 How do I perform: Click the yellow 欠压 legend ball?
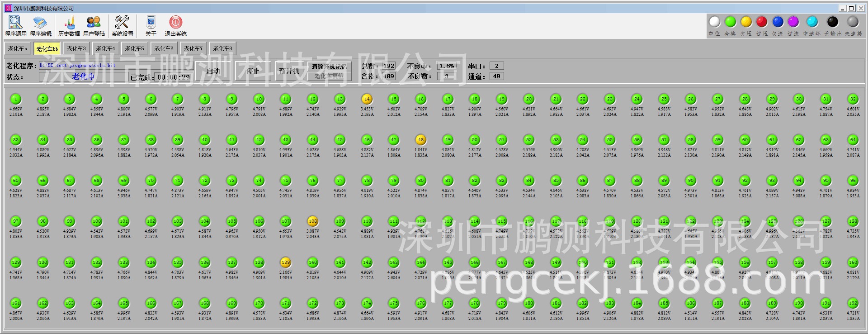746,22
